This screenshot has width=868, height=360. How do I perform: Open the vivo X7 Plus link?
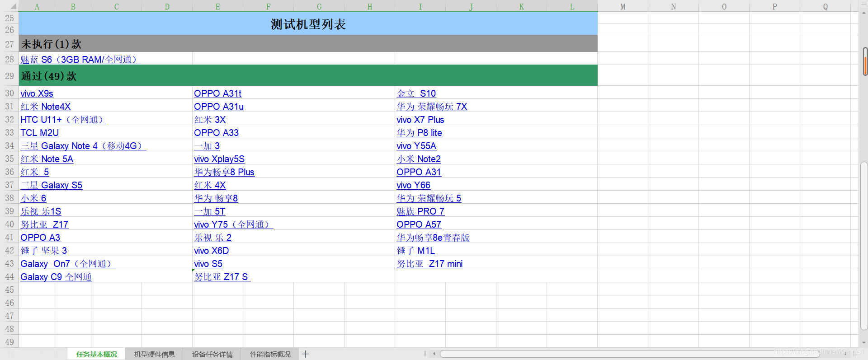point(420,120)
